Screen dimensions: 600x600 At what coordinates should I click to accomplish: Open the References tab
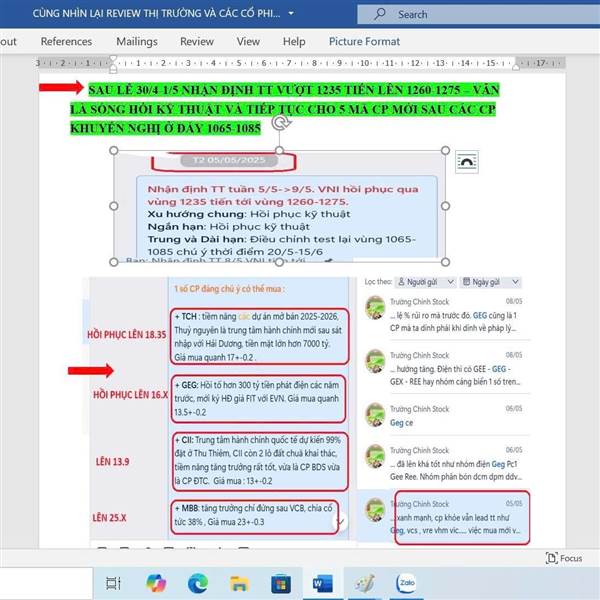(x=66, y=41)
